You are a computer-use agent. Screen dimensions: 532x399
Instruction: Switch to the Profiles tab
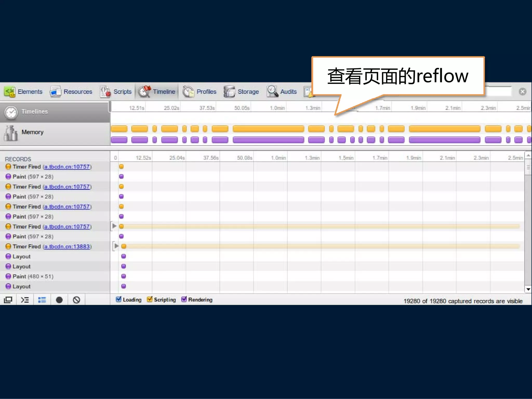click(x=199, y=92)
